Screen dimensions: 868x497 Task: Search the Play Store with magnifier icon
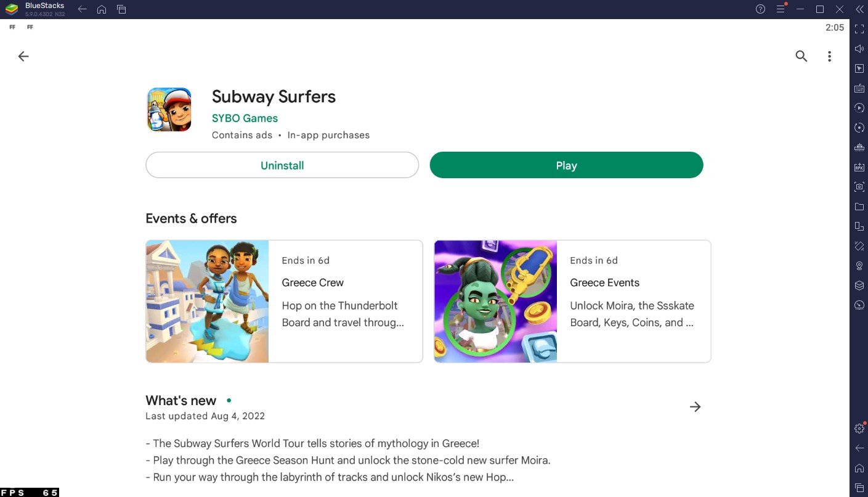801,56
